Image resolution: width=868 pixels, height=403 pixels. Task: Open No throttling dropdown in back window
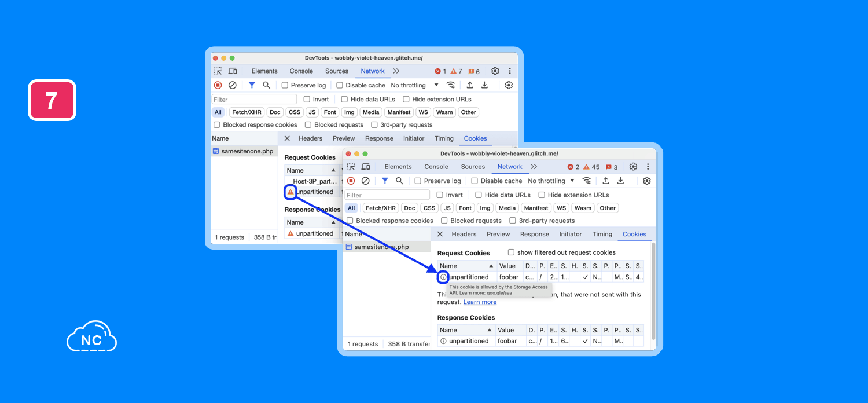pos(415,85)
